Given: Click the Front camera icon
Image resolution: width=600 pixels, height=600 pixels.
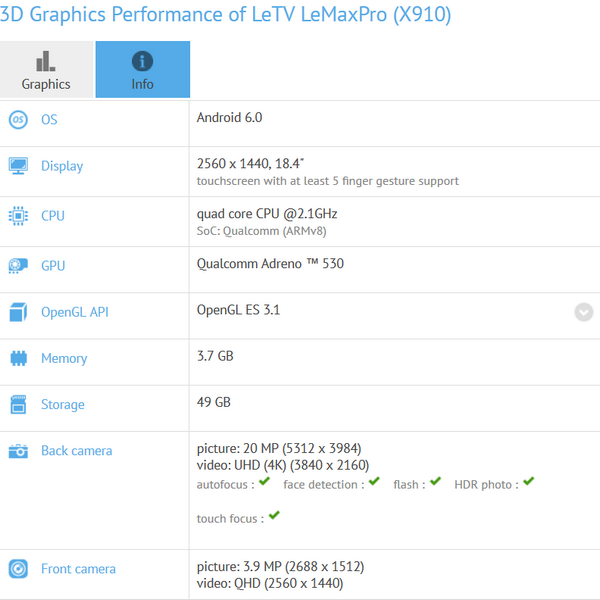Looking at the screenshot, I should (x=18, y=569).
